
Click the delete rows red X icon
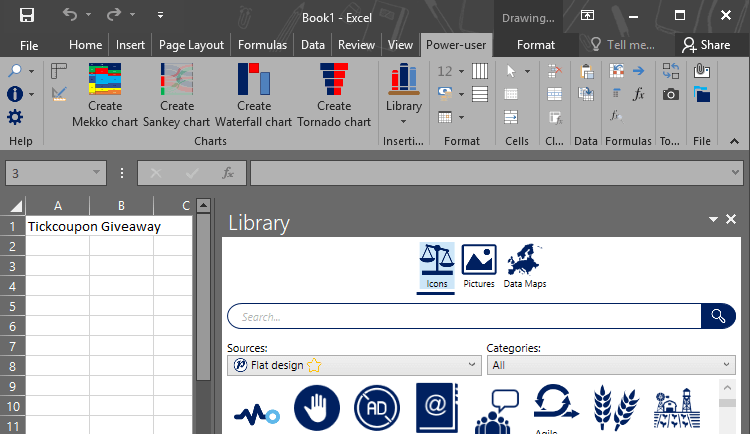tap(554, 71)
